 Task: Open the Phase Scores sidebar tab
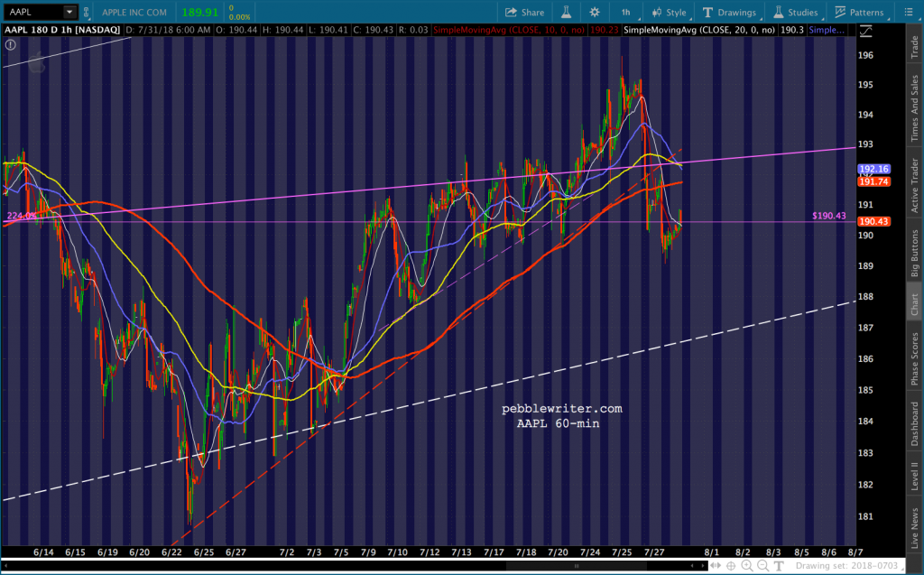915,358
